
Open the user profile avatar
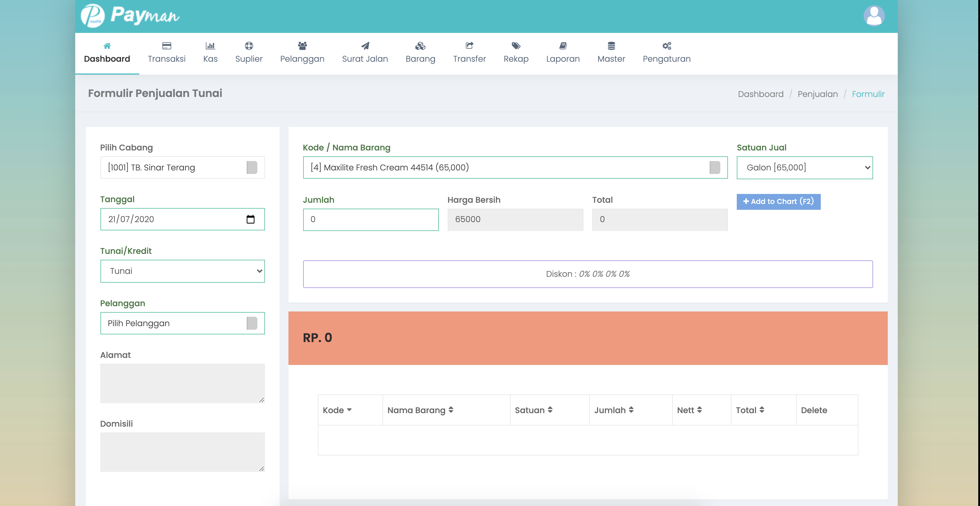click(873, 16)
